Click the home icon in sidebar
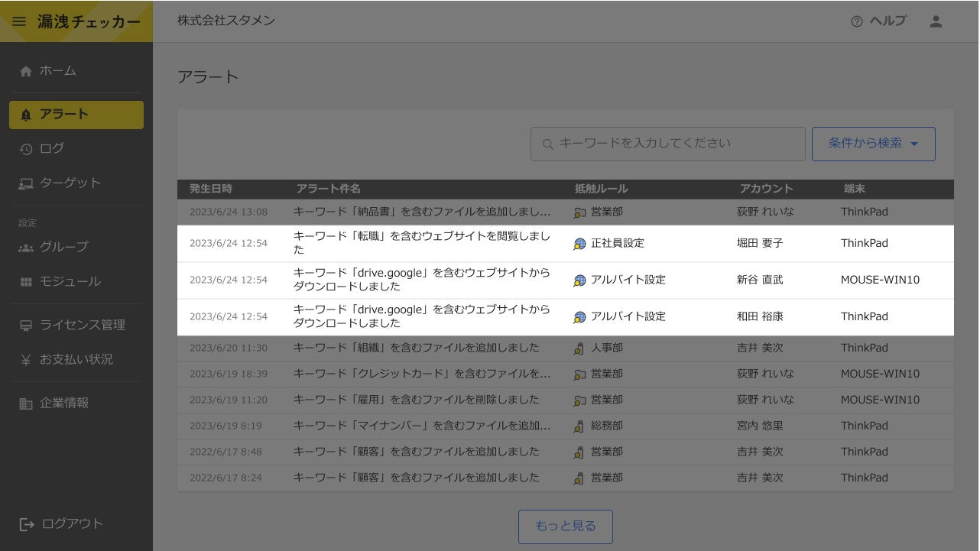 [26, 71]
